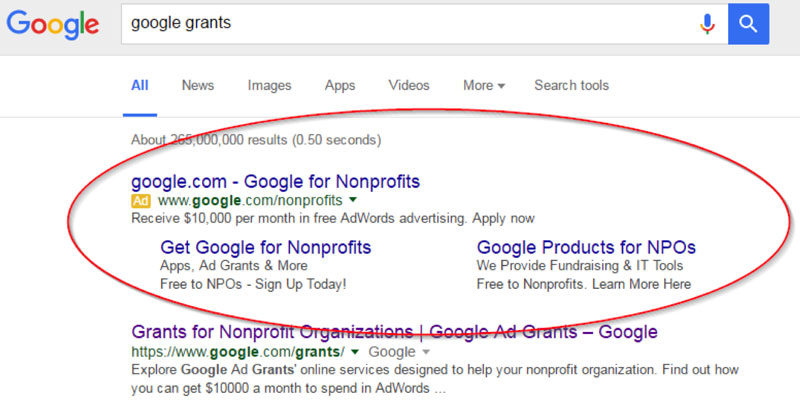The width and height of the screenshot is (800, 400).
Task: Expand the More search category dropdown
Action: (x=484, y=85)
